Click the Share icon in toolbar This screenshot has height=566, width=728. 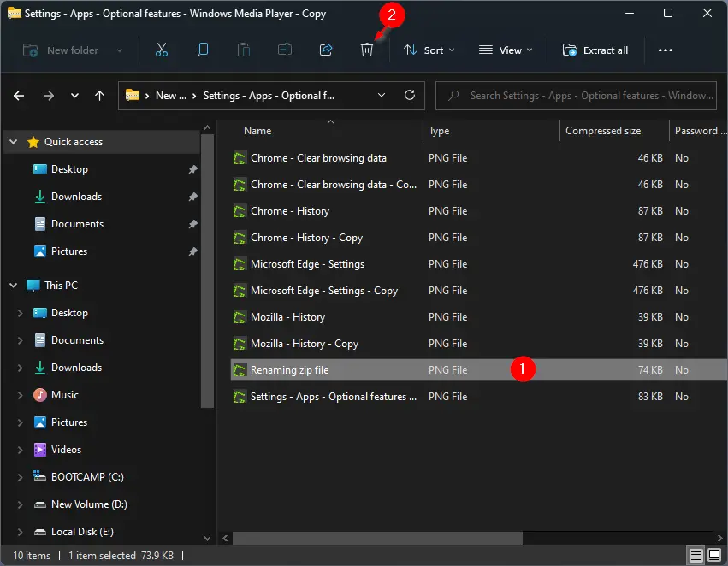tap(326, 50)
